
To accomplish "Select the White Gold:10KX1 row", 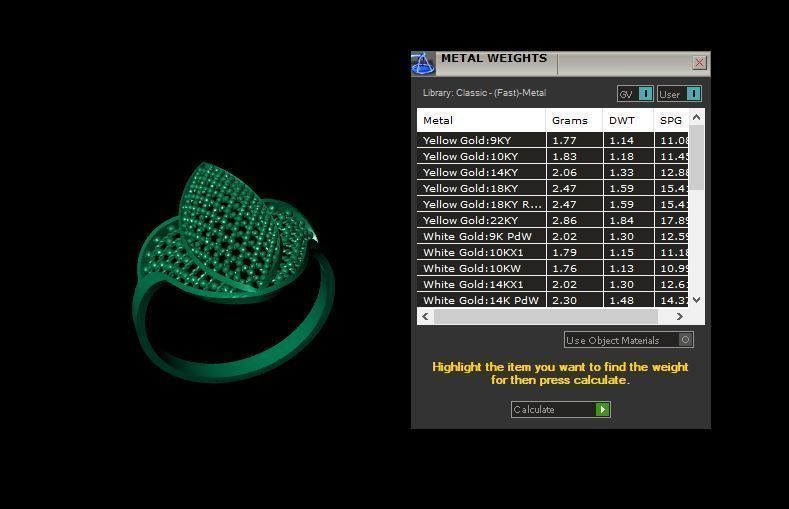I will [x=553, y=252].
